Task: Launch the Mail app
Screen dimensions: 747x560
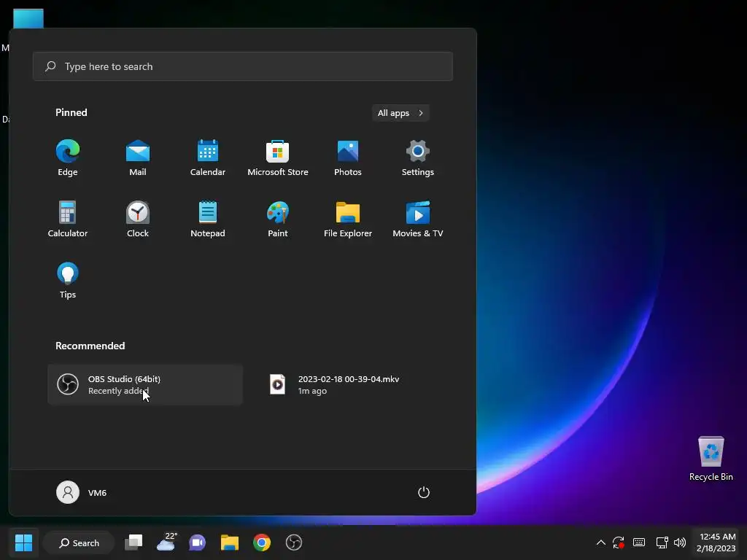Action: tap(138, 158)
